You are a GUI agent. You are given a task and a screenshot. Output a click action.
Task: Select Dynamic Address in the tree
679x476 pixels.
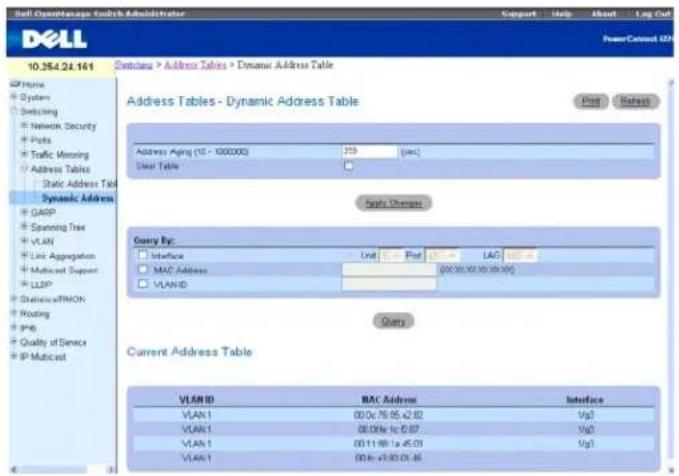tap(78, 198)
